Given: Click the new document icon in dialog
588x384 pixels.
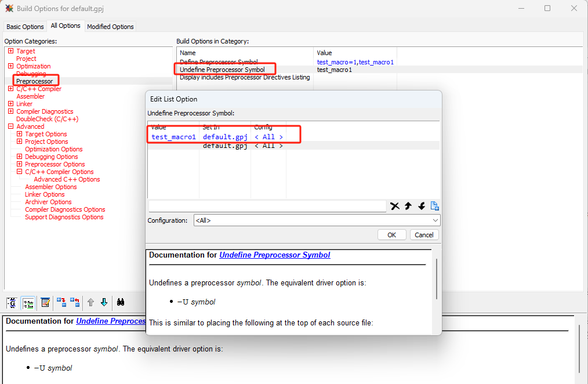Looking at the screenshot, I should pyautogui.click(x=435, y=206).
